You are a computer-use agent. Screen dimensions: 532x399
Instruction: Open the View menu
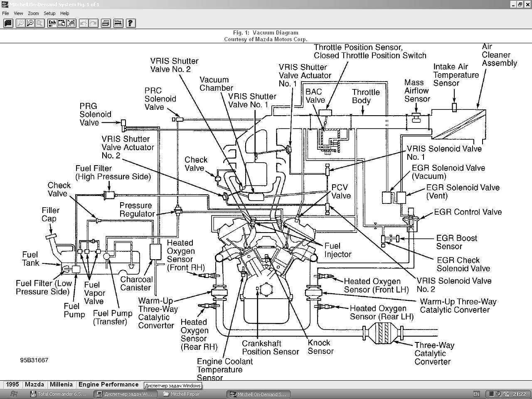[x=18, y=13]
